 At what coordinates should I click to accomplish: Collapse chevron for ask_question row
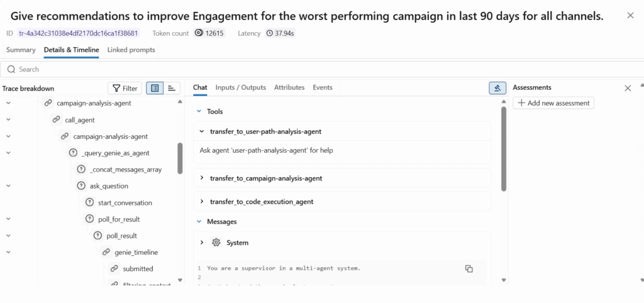click(8, 185)
